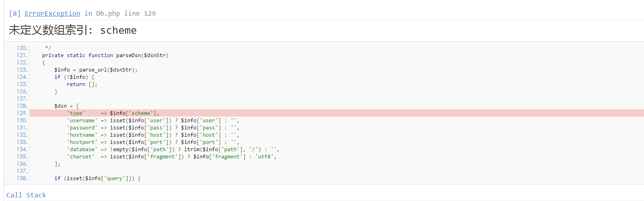Viewport: 644px width, 201px height.
Task: Click the parse_url($dsnStr) assignment line
Action: click(x=96, y=70)
